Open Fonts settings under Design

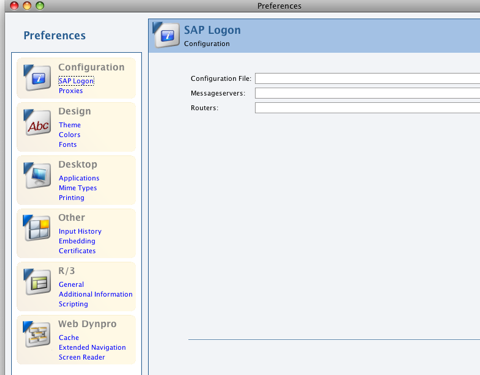click(x=68, y=145)
